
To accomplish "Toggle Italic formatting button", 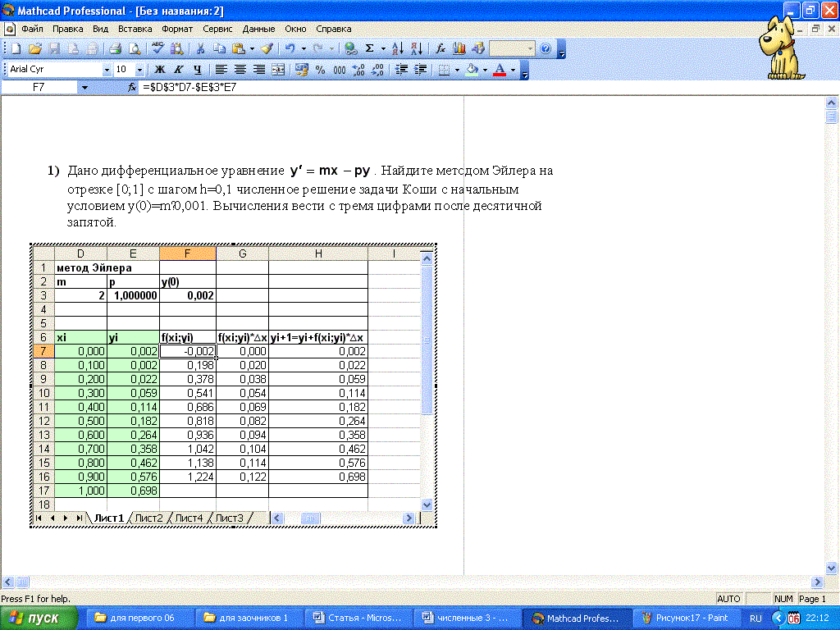I will pos(179,71).
